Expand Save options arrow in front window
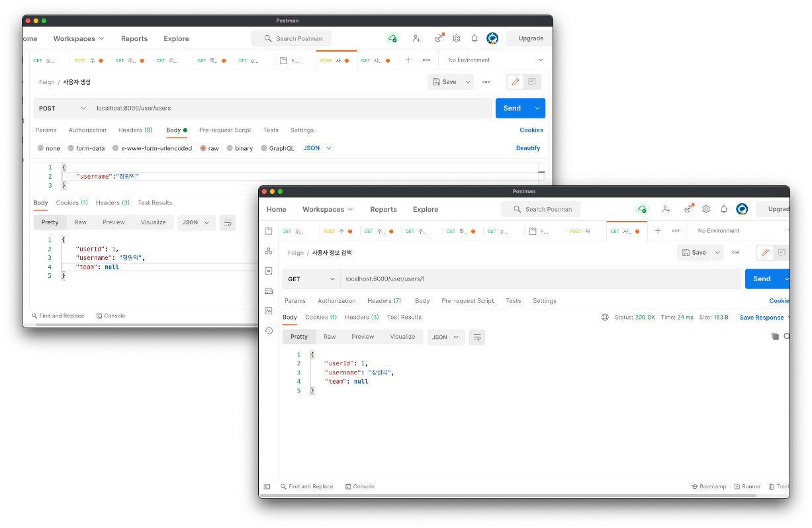The height and width of the screenshot is (528, 812). [x=718, y=252]
